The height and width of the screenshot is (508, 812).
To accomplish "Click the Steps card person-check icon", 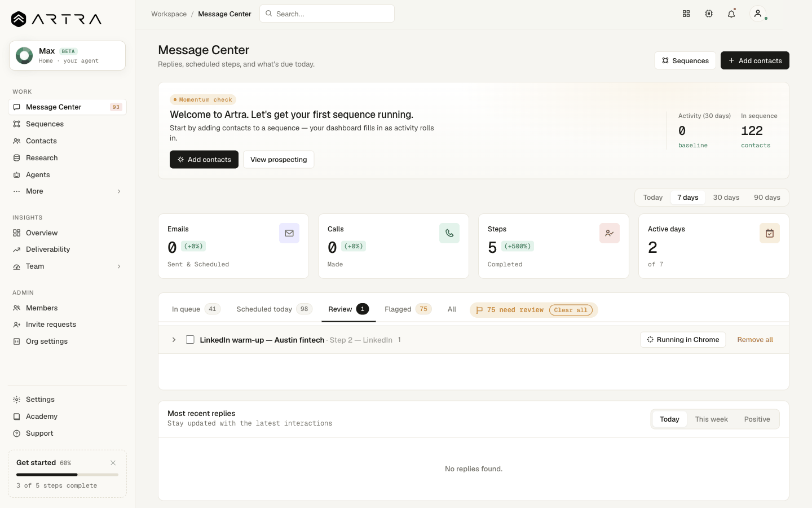I will point(610,233).
